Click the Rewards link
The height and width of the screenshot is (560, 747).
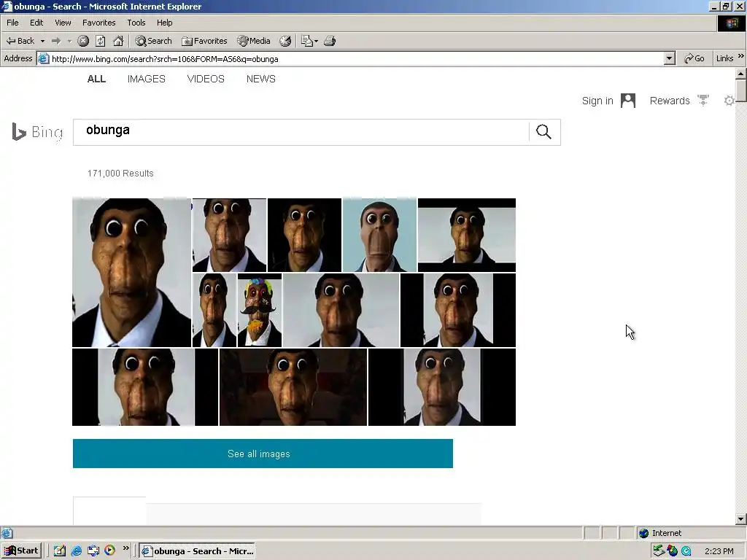(670, 101)
